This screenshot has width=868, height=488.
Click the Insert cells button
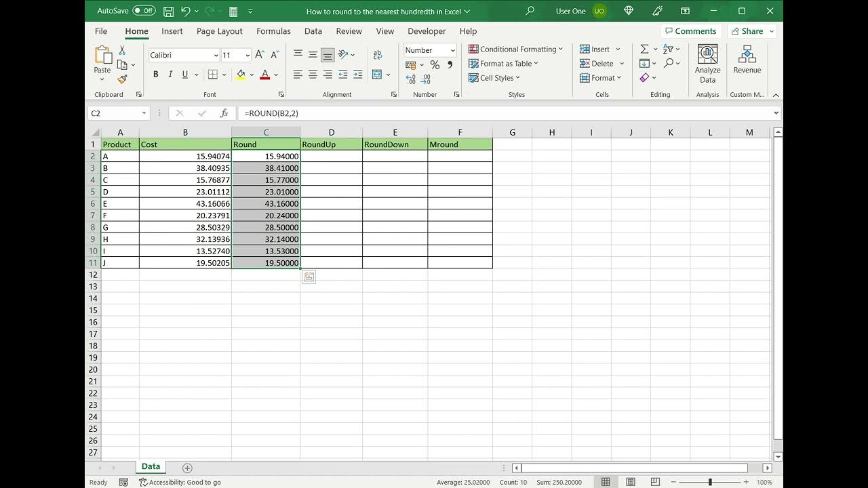[595, 49]
